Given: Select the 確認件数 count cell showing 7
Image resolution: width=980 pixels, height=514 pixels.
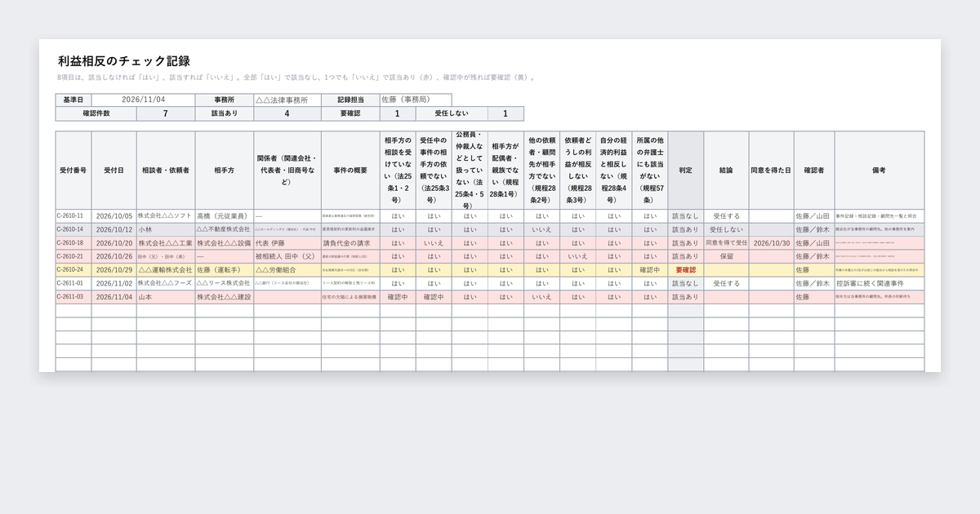Looking at the screenshot, I should point(166,113).
